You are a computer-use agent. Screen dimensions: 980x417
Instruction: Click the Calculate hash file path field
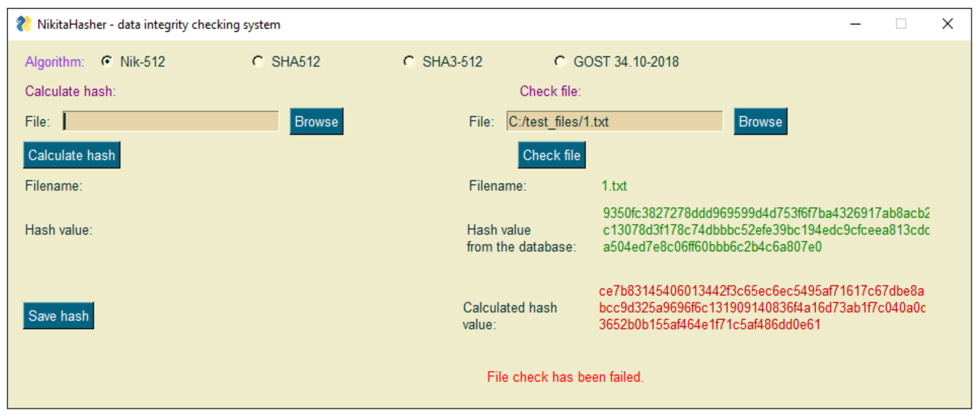pyautogui.click(x=171, y=121)
